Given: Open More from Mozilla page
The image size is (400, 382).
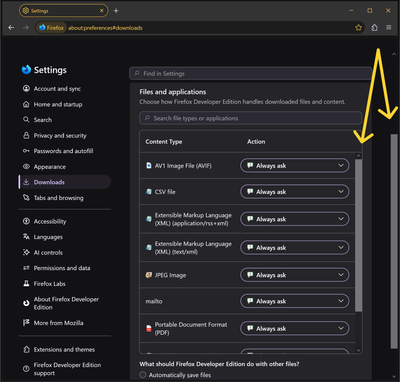Looking at the screenshot, I should (65, 323).
